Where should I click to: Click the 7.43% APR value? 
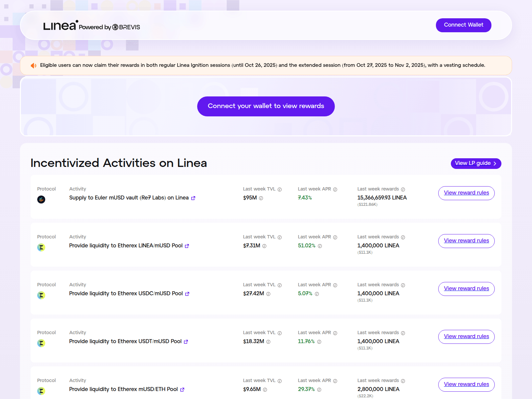coord(305,198)
